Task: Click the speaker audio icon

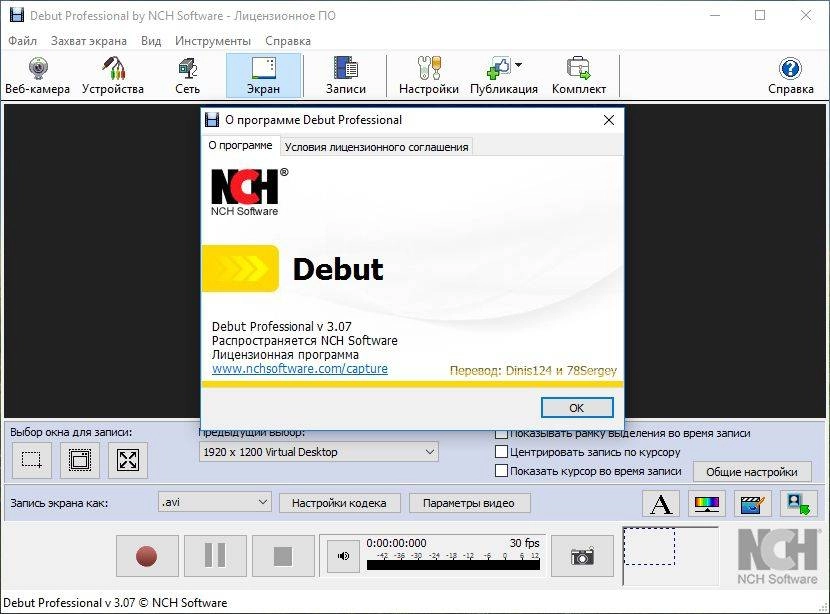Action: (343, 556)
